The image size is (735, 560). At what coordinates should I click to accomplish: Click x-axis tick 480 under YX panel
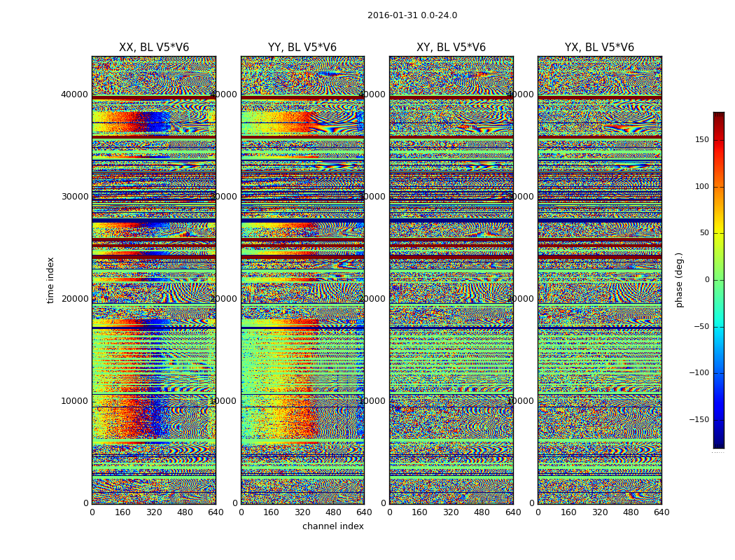(x=631, y=512)
